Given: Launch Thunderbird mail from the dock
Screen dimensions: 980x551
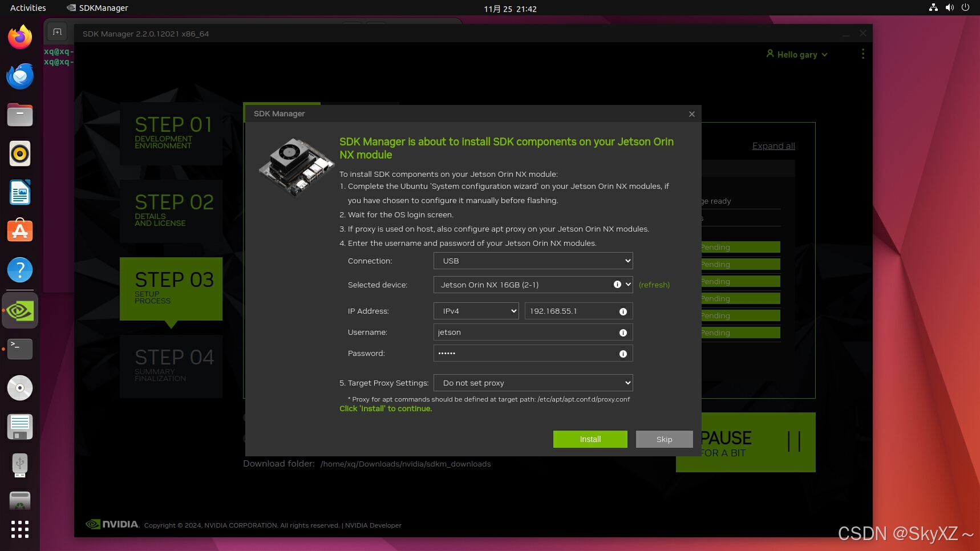Looking at the screenshot, I should (20, 76).
